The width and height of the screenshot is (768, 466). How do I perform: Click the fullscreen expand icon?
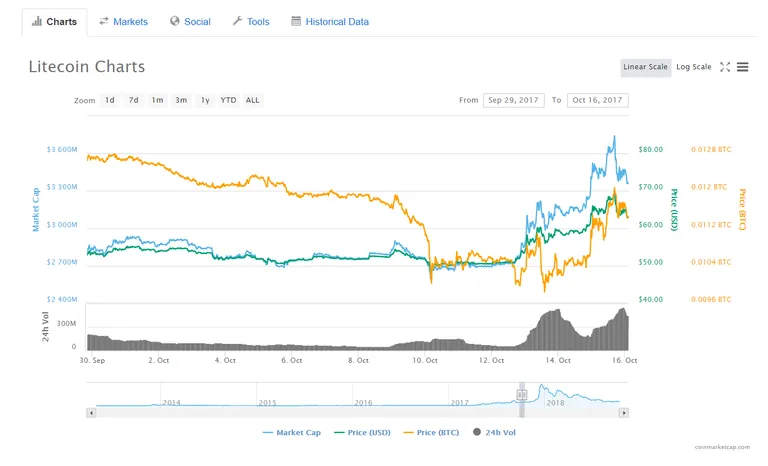(x=725, y=67)
